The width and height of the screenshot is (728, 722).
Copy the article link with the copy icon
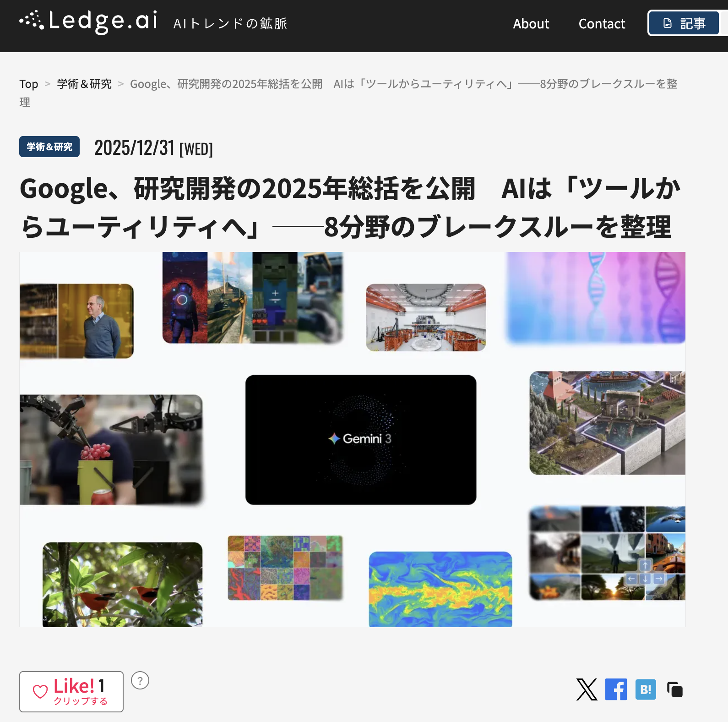[x=675, y=689]
